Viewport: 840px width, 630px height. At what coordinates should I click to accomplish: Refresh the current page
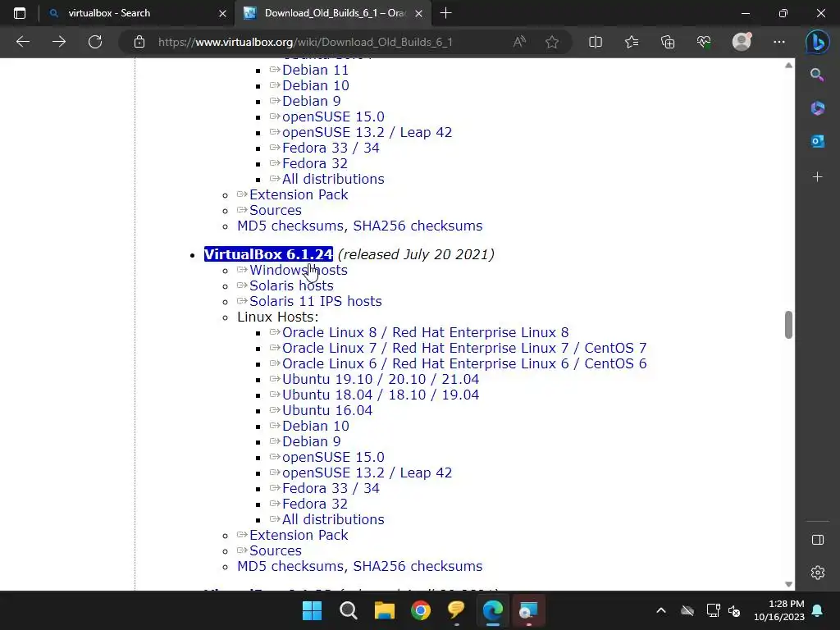[x=95, y=42]
